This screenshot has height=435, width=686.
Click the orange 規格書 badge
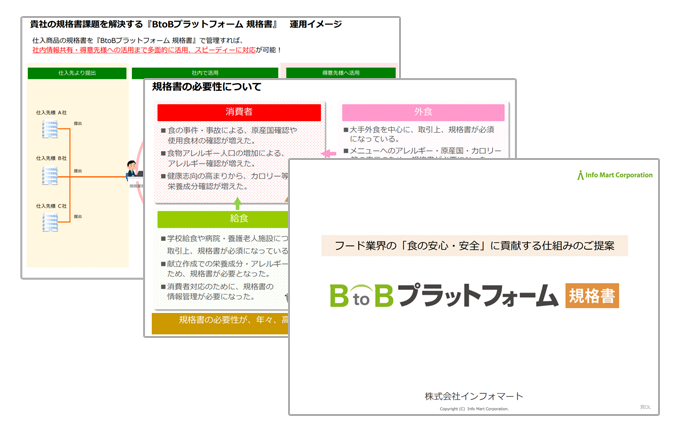pyautogui.click(x=592, y=296)
